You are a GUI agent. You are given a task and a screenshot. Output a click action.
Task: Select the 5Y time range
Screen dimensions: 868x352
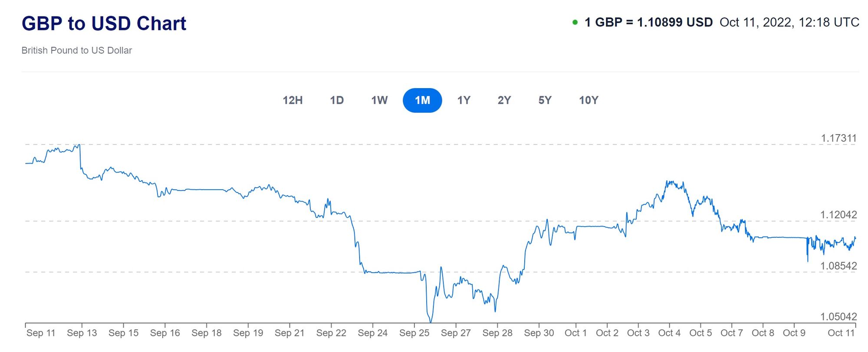pos(545,100)
